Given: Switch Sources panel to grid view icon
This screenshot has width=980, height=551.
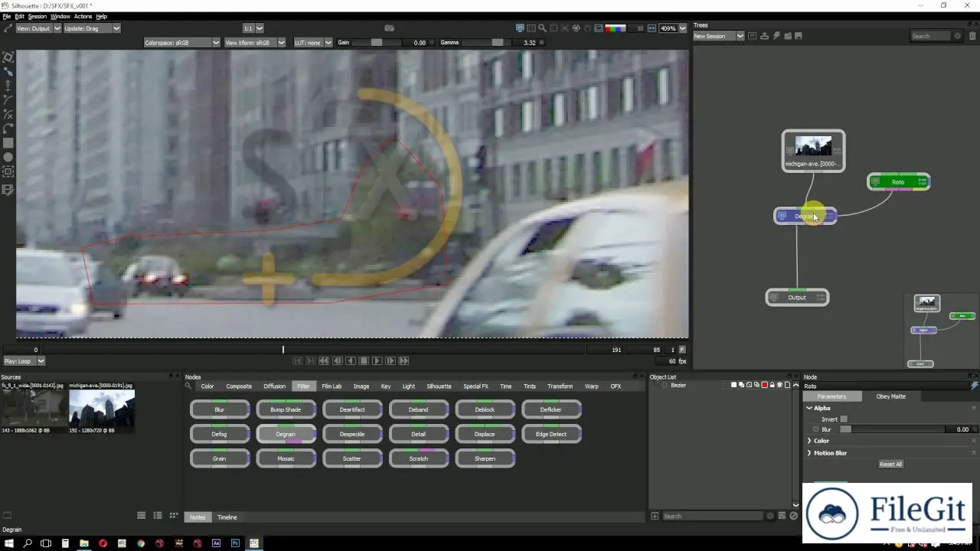Looking at the screenshot, I should click(174, 516).
